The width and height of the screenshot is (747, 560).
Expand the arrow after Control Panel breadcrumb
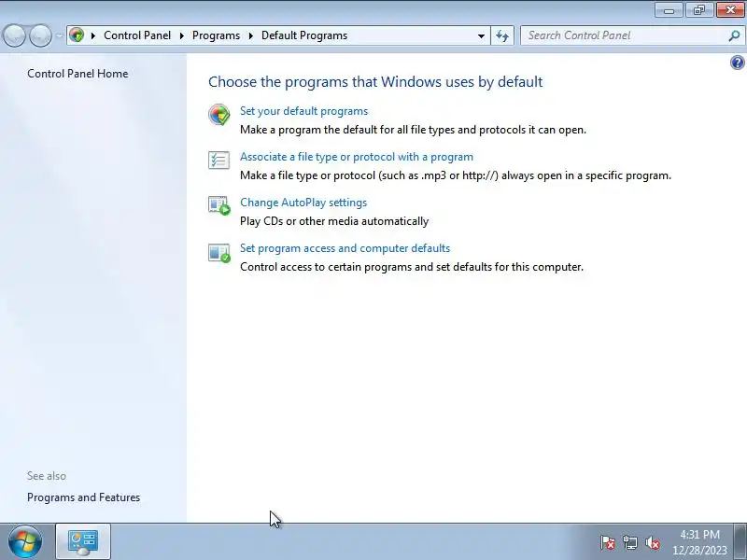pyautogui.click(x=181, y=35)
